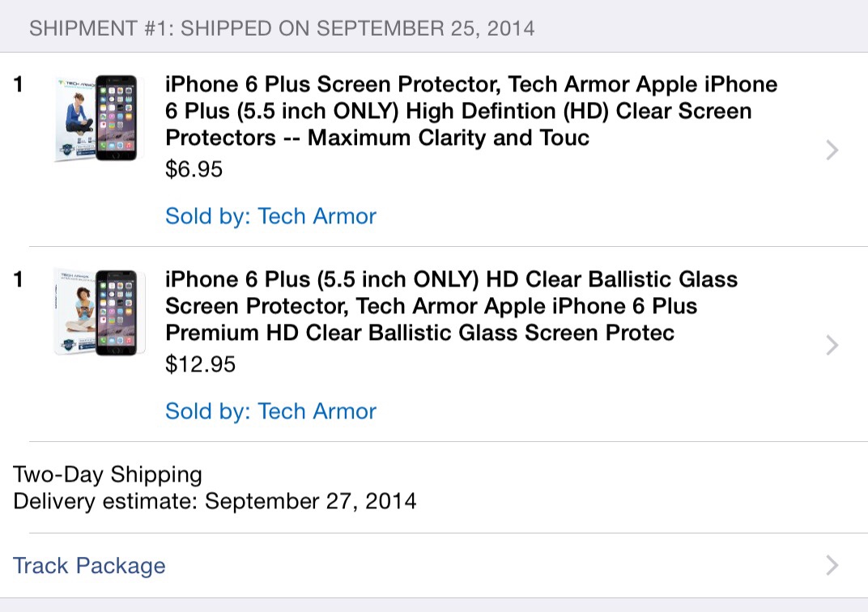Expand details chevron for the $6.95 item

pyautogui.click(x=832, y=150)
